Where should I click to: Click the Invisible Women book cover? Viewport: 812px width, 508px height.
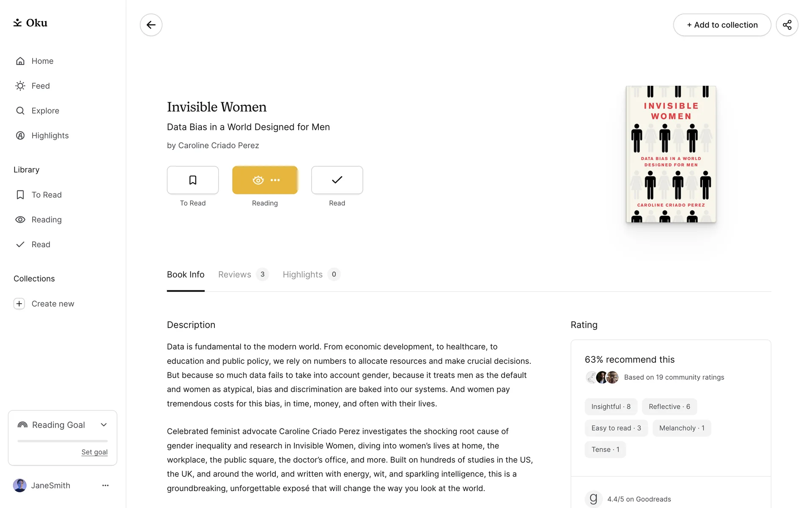671,154
